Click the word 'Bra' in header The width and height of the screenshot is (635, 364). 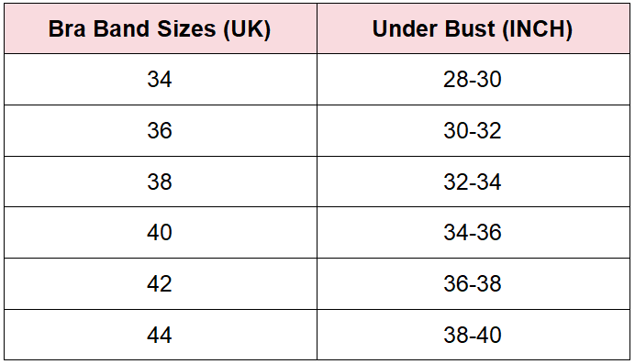tap(67, 28)
